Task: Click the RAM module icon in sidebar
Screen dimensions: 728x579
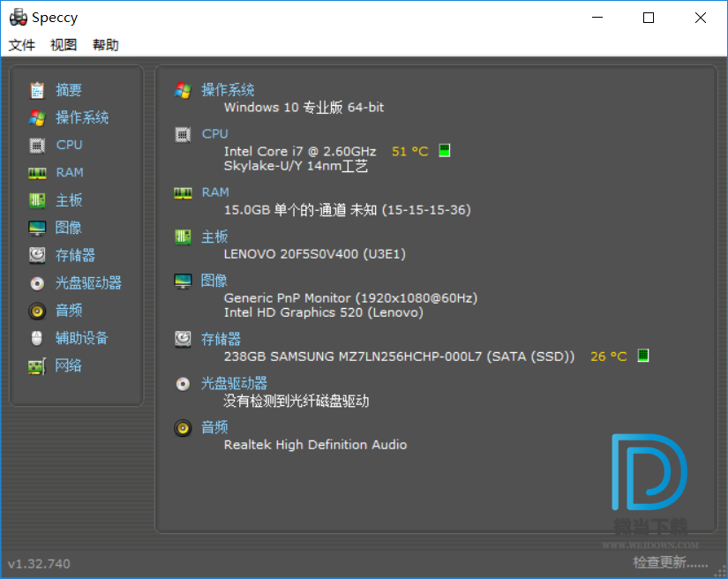Action: coord(37,173)
